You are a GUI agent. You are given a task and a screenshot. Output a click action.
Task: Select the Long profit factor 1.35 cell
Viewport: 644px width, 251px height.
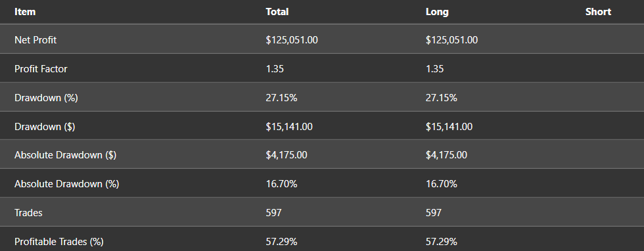coord(434,68)
